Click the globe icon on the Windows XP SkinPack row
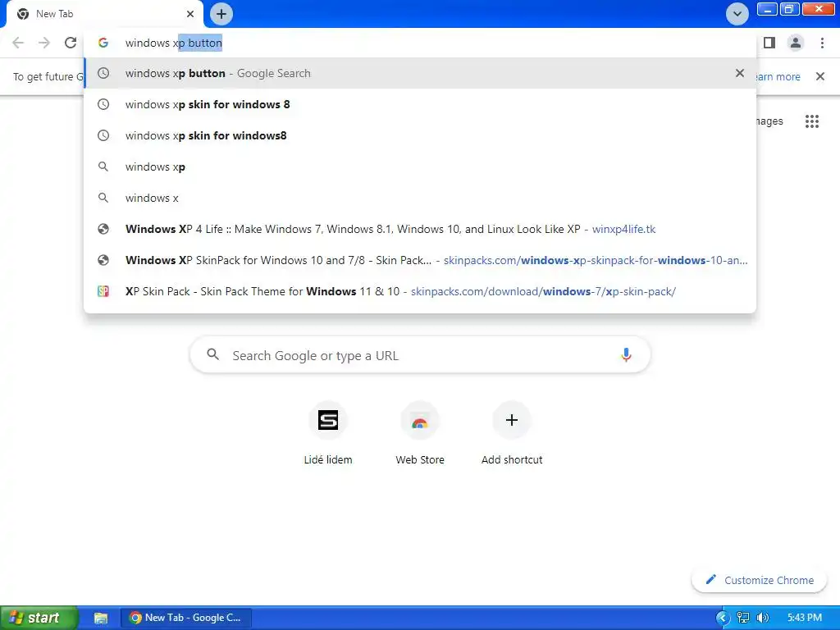Screen dimensions: 840x630 pyautogui.click(x=103, y=260)
